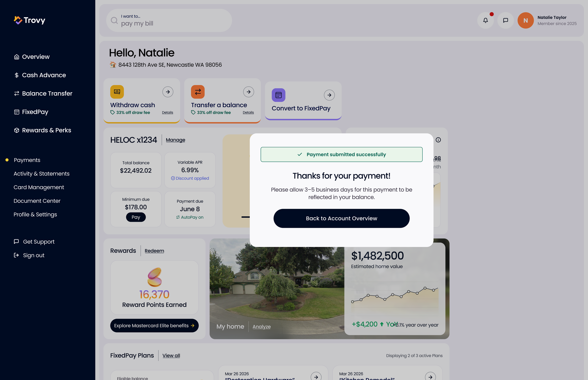
Task: Click the $1,482,500 estimated home value
Action: (377, 256)
